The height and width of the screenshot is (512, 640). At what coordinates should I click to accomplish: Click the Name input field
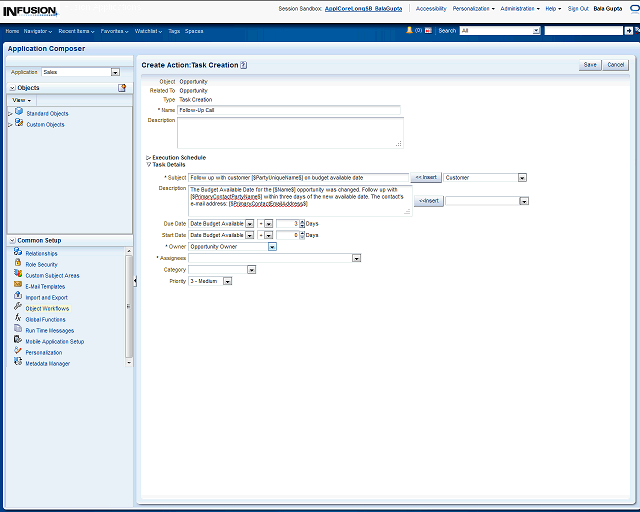pos(289,110)
